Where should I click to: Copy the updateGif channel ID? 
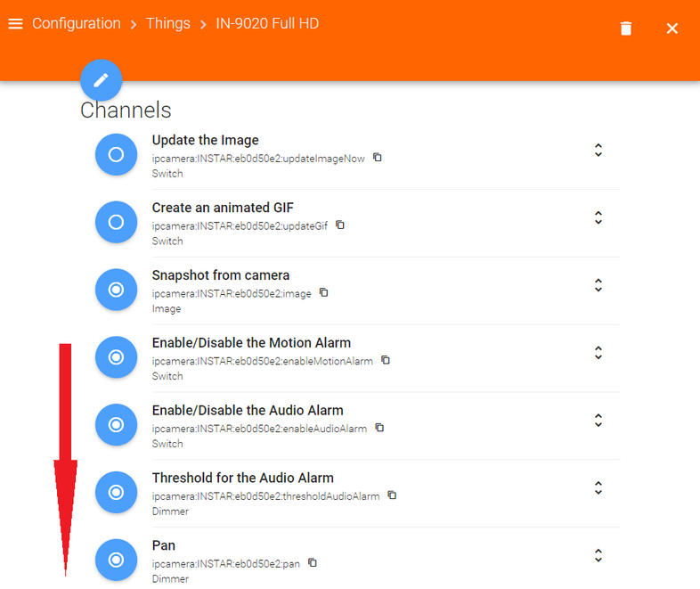(x=340, y=225)
